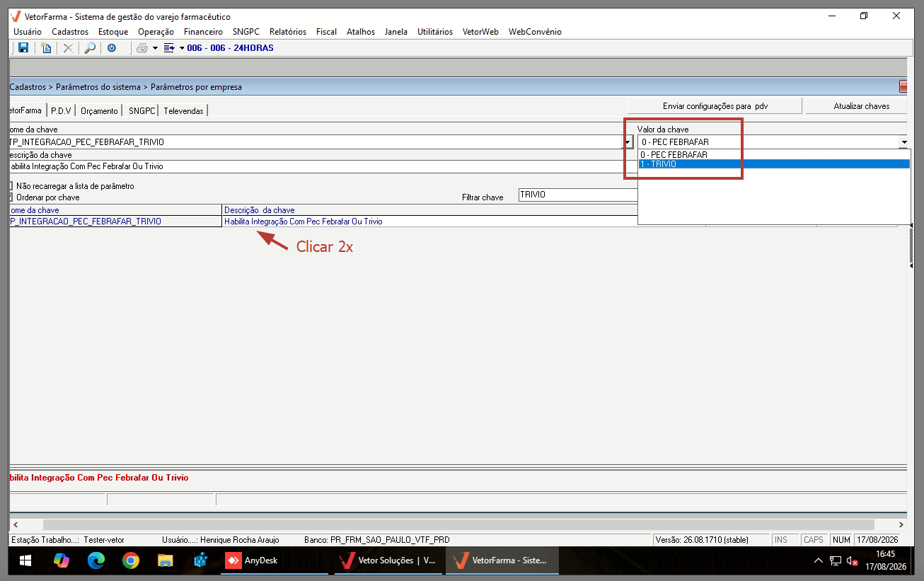Click the VetorFarma taskbar button
The height and width of the screenshot is (581, 924).
point(502,560)
